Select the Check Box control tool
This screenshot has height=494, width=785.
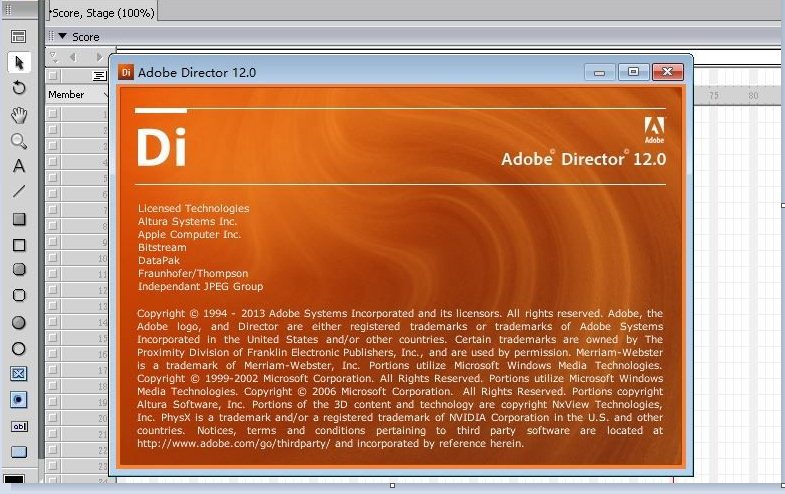[19, 373]
